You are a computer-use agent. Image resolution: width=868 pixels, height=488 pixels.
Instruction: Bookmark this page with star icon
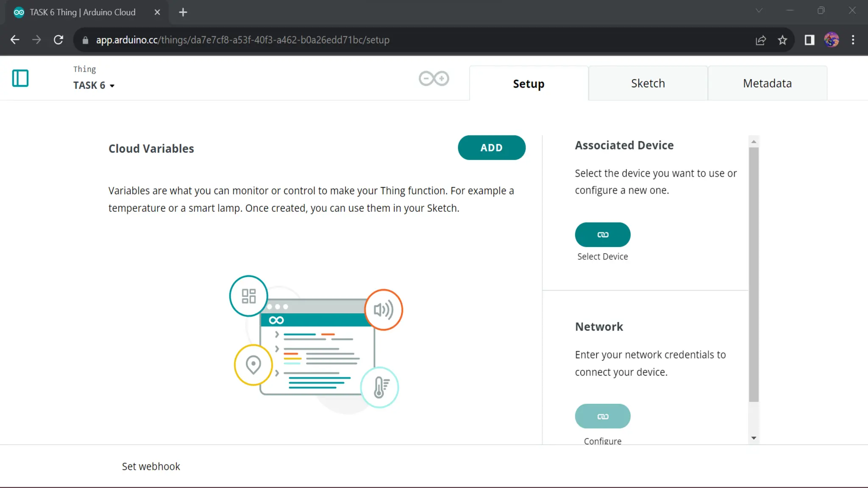click(x=782, y=40)
